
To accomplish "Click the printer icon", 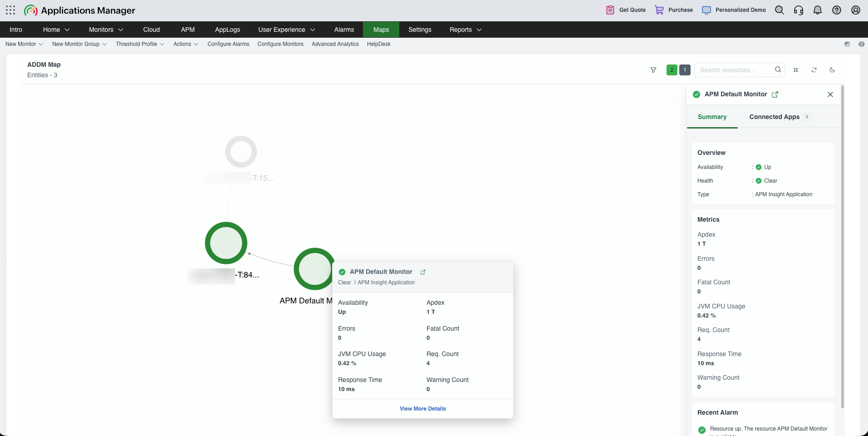I will (861, 44).
